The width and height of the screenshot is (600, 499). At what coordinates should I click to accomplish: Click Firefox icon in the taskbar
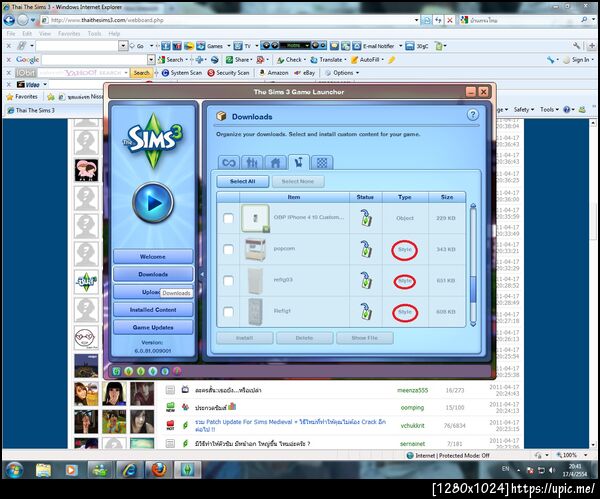pos(159,470)
